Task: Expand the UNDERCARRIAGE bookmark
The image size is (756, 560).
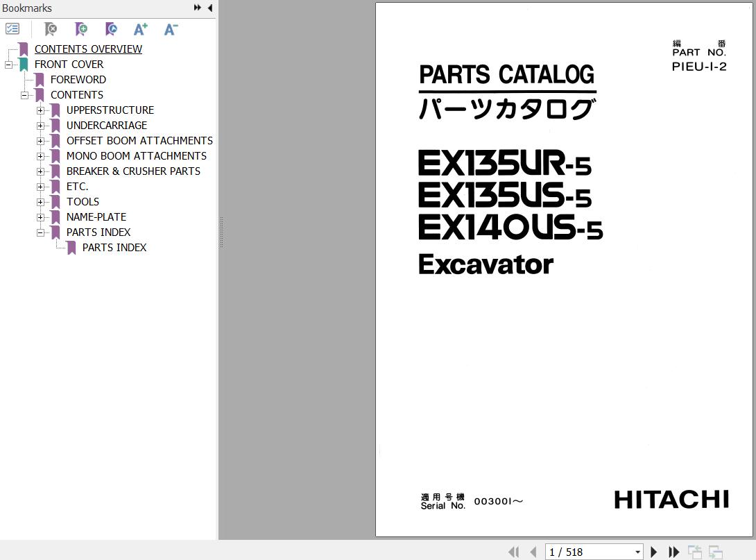Action: click(x=40, y=126)
